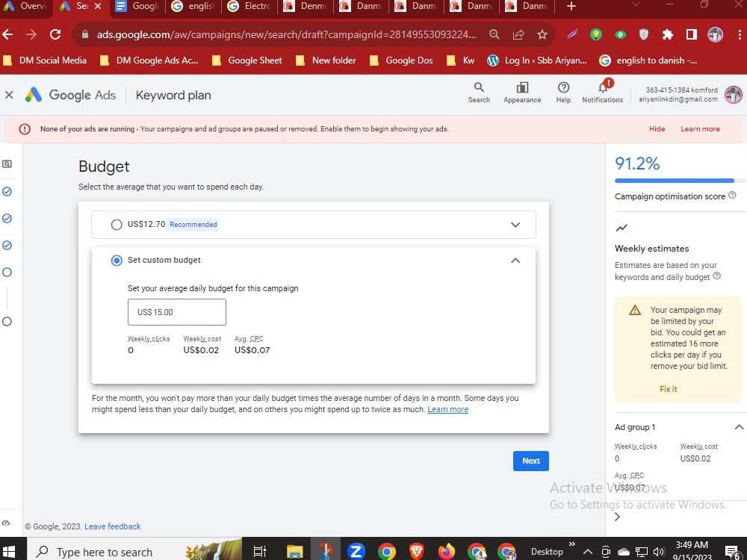Click the browser back arrow

[7, 34]
